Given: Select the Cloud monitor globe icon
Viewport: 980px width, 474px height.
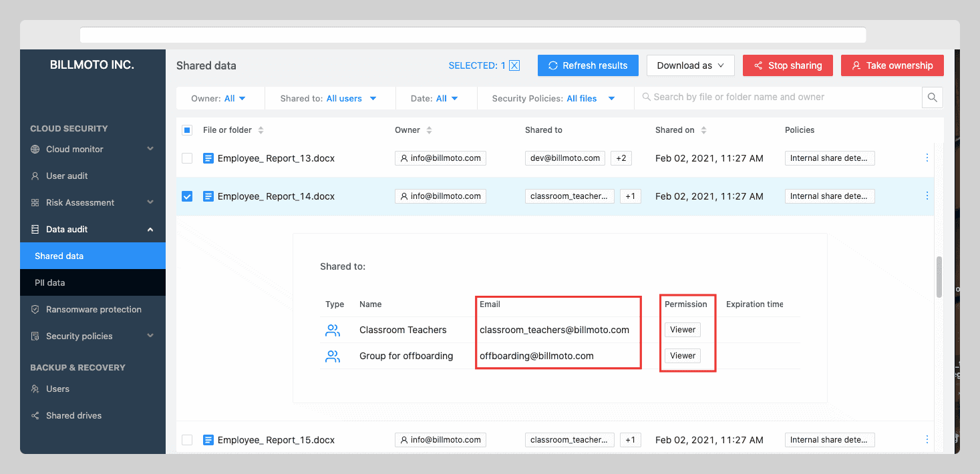Looking at the screenshot, I should tap(35, 149).
